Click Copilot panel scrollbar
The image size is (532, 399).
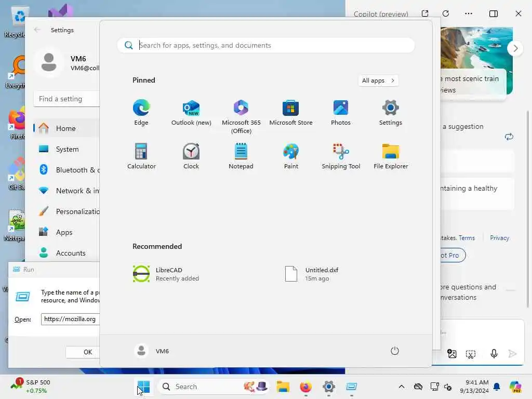528,209
